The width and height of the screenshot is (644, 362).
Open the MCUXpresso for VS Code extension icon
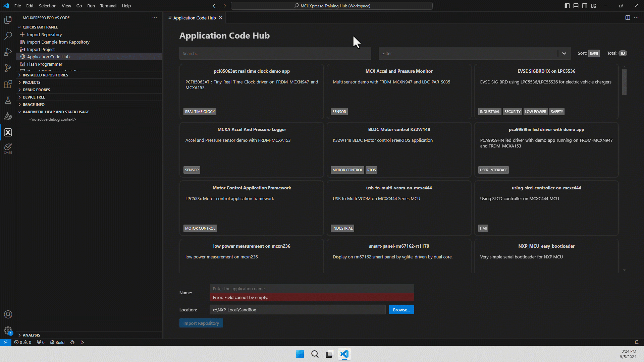[8, 132]
